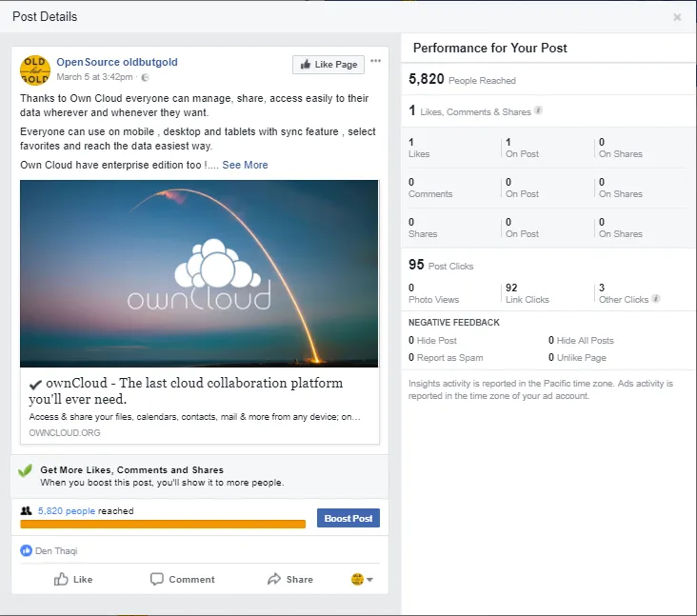The image size is (697, 616).
Task: Click On Post value in Likes row
Action: click(x=522, y=148)
